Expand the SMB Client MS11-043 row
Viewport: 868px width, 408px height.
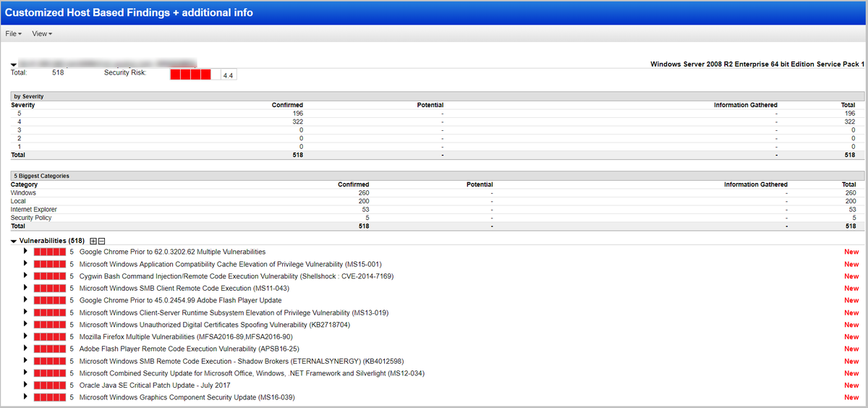(x=26, y=288)
